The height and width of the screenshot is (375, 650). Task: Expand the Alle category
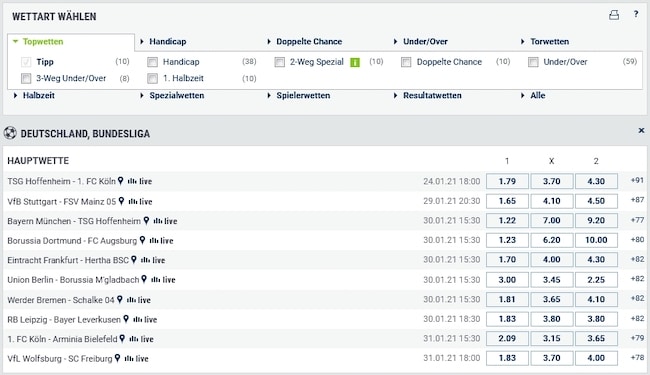pyautogui.click(x=533, y=95)
